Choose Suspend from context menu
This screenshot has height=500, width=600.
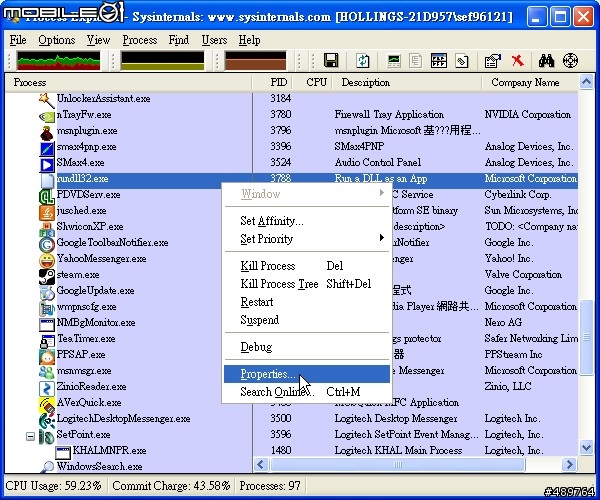[x=306, y=320]
